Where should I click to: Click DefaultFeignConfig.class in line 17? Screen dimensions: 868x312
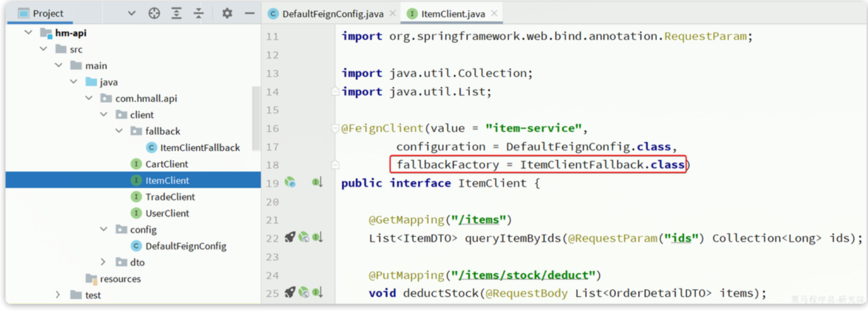(x=588, y=146)
